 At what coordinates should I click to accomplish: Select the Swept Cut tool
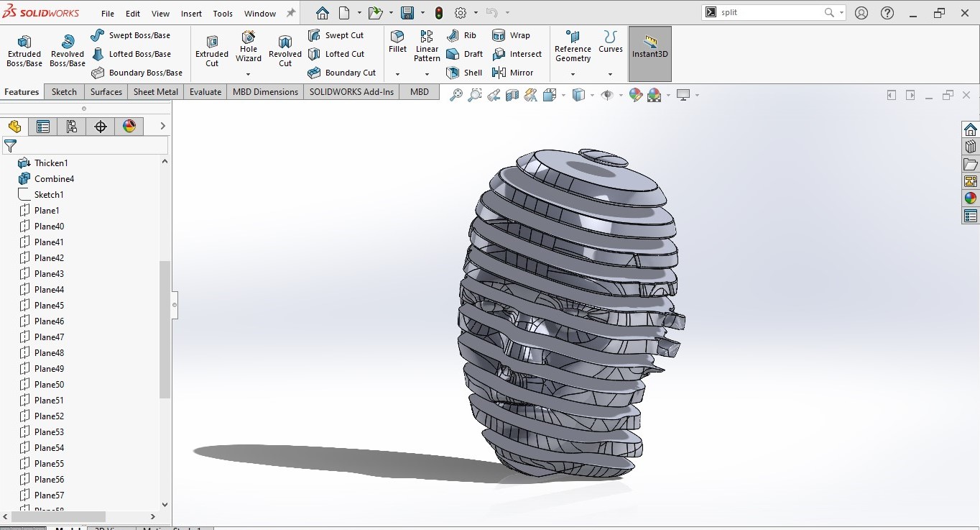[336, 35]
